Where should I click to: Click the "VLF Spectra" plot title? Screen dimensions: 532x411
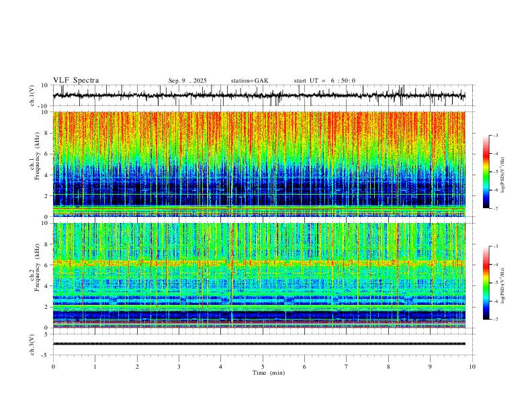coord(76,81)
